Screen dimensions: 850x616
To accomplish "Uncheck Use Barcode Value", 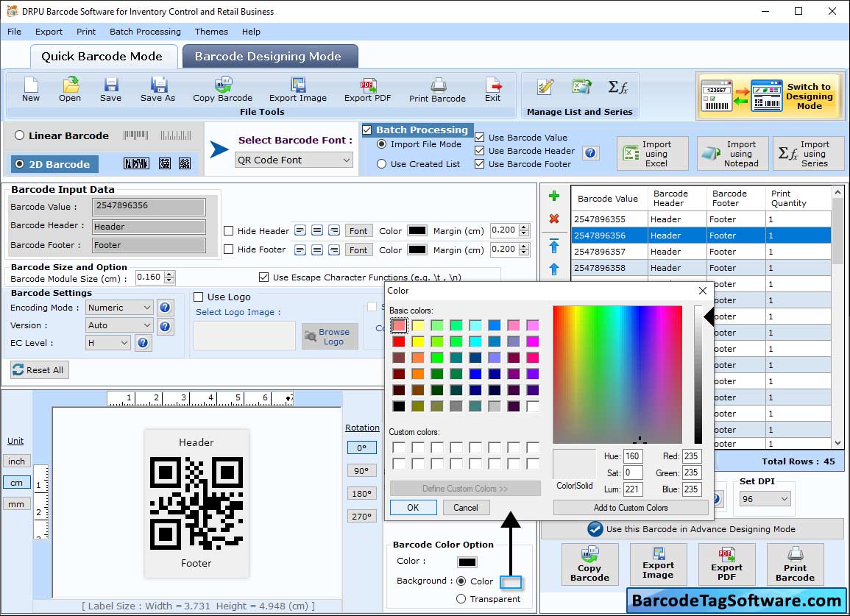I will tap(479, 137).
